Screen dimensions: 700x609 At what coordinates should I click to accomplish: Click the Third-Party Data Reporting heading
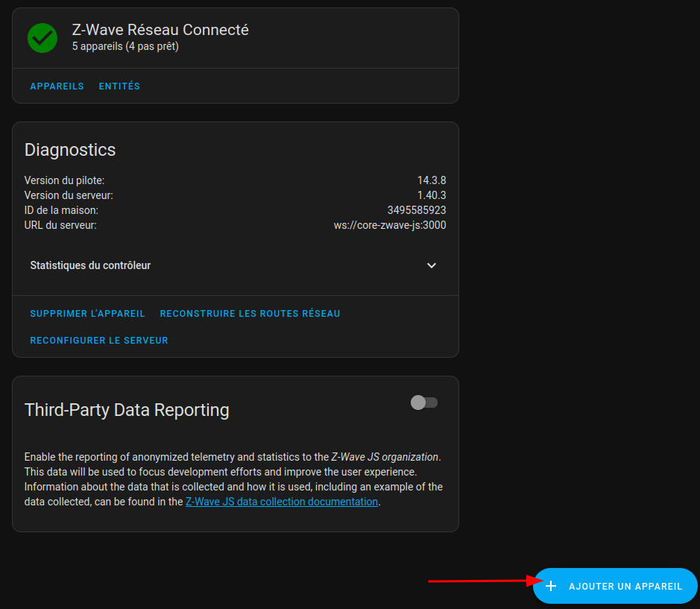tap(127, 410)
